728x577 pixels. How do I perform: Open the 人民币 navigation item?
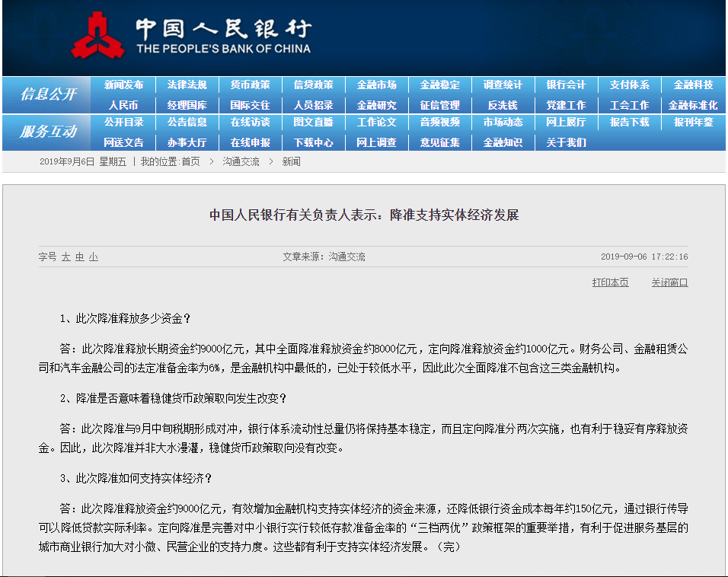123,105
